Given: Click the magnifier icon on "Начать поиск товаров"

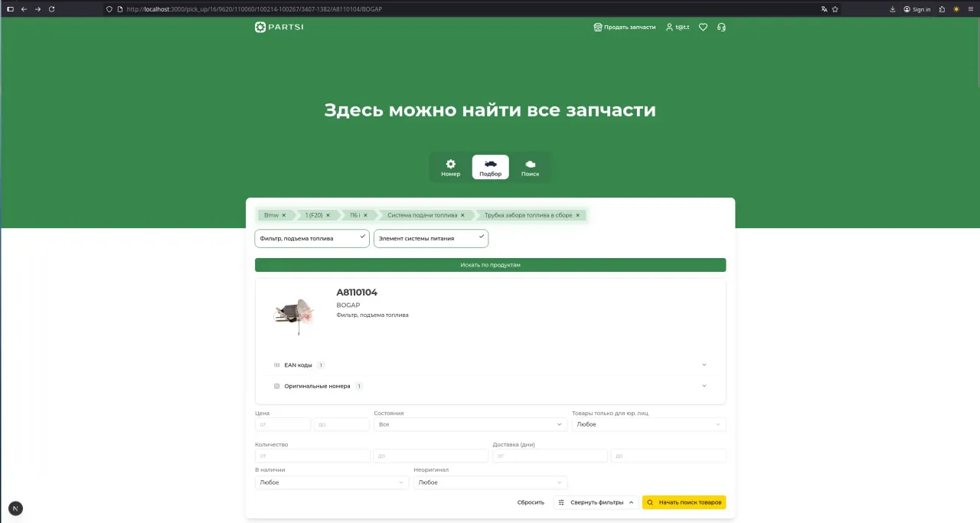Looking at the screenshot, I should tap(650, 502).
